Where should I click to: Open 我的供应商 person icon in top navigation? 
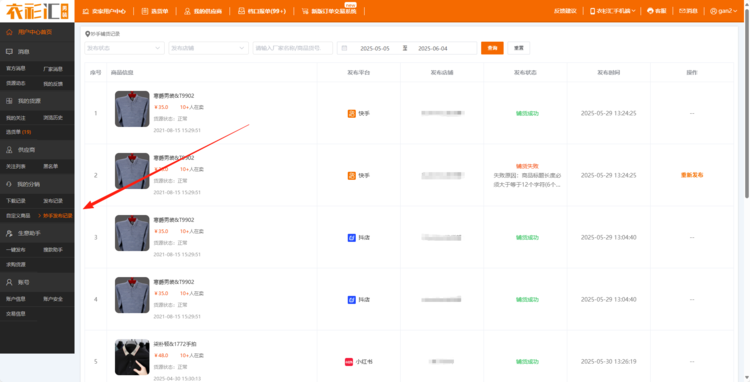(x=188, y=11)
